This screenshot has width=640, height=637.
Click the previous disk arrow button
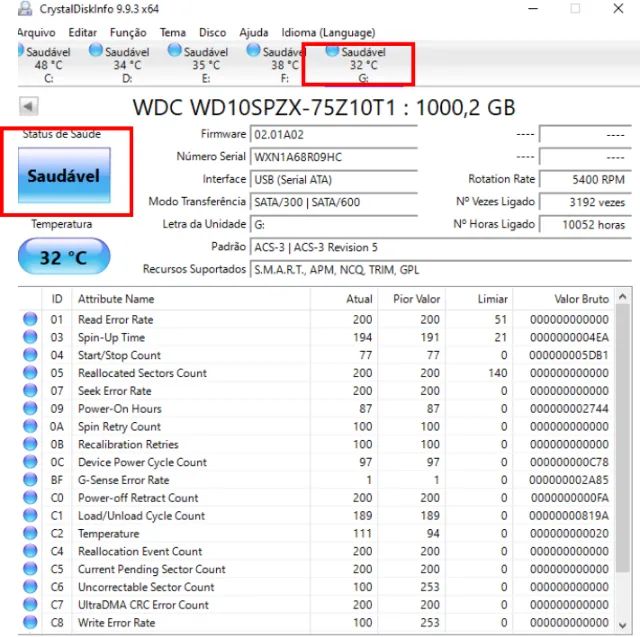(29, 107)
